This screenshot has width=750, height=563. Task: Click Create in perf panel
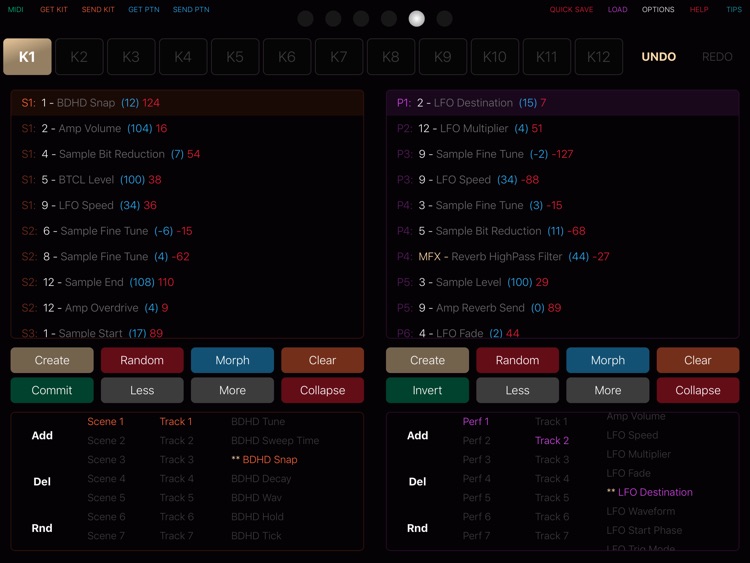428,360
